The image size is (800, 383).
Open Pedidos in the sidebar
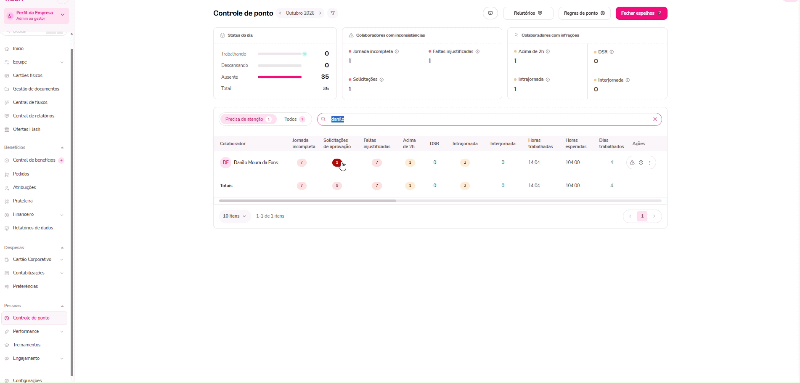pyautogui.click(x=21, y=174)
